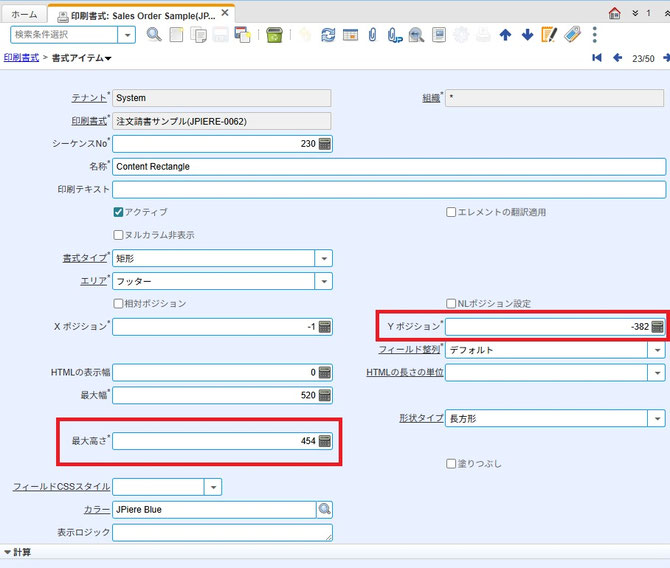Open the カラー lookup search icon

[x=325, y=509]
